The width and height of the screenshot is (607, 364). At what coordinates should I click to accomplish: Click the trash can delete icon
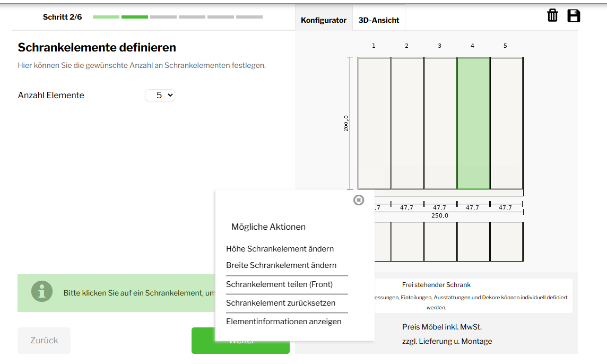click(552, 15)
